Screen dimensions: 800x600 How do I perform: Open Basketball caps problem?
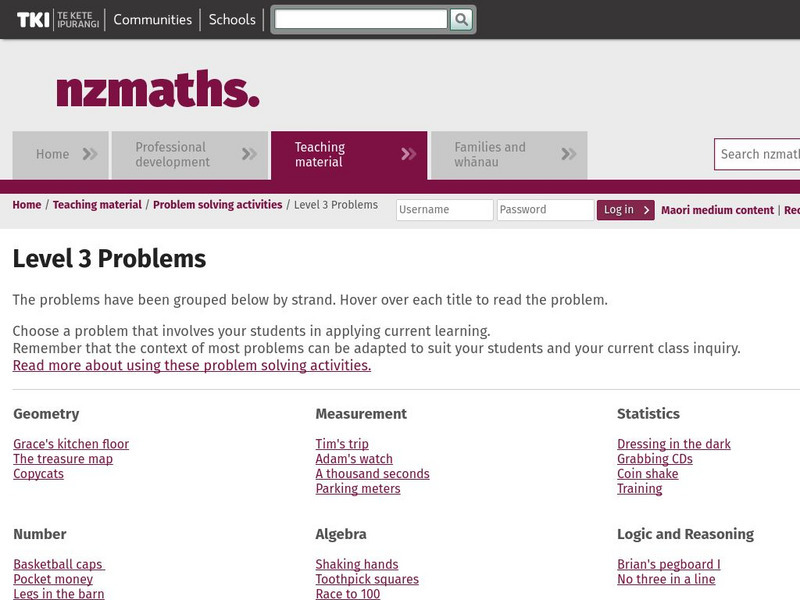point(59,564)
